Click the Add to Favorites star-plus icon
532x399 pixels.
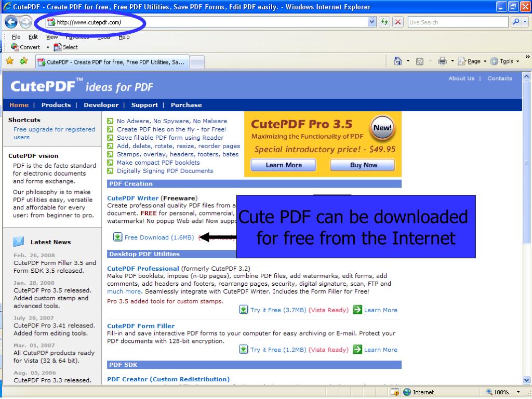click(24, 61)
